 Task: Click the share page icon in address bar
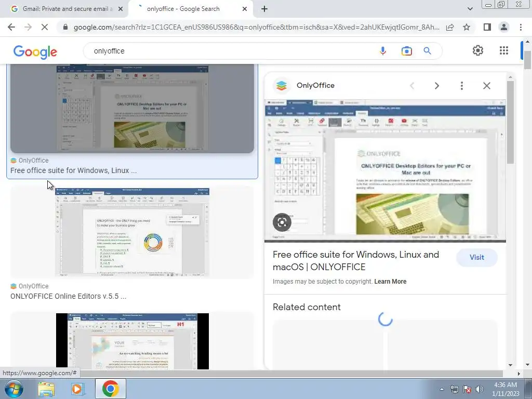click(450, 27)
